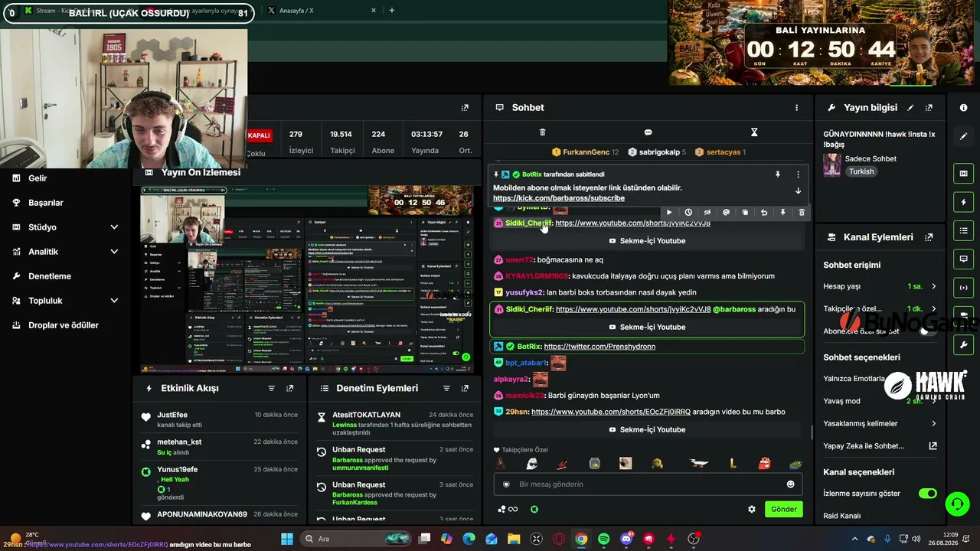This screenshot has height=551, width=980.
Task: Unpin the BotRix pinned message via pin icon
Action: (x=778, y=174)
